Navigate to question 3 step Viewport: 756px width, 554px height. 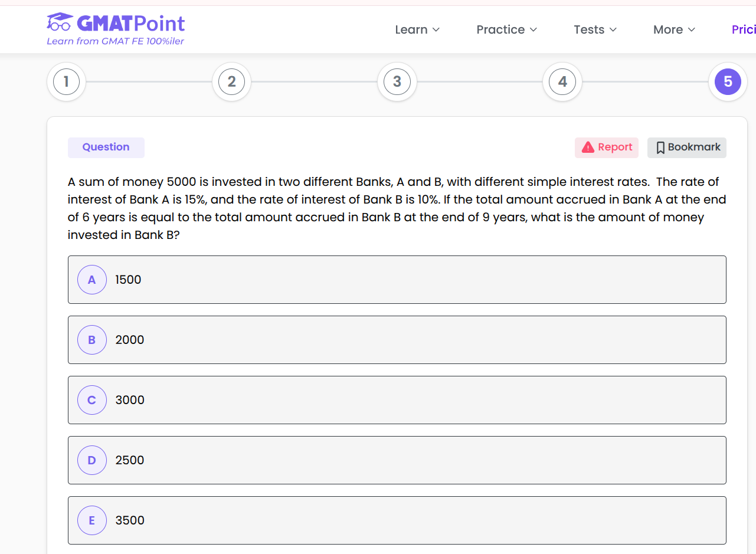click(x=397, y=81)
